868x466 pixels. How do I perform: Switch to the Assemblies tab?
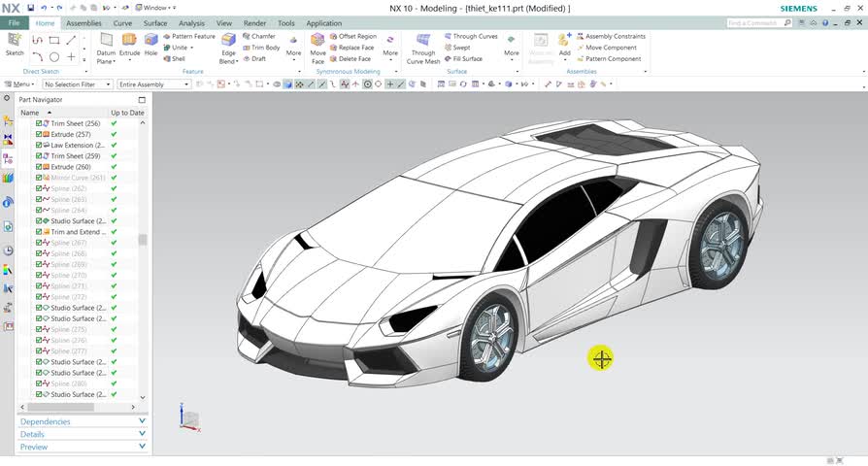tap(83, 23)
